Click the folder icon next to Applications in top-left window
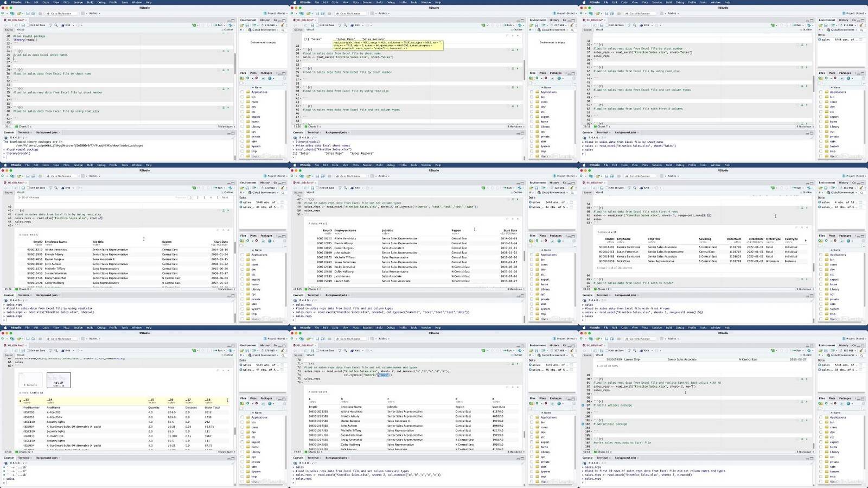Viewport: 868px width, 488px height. (x=248, y=92)
